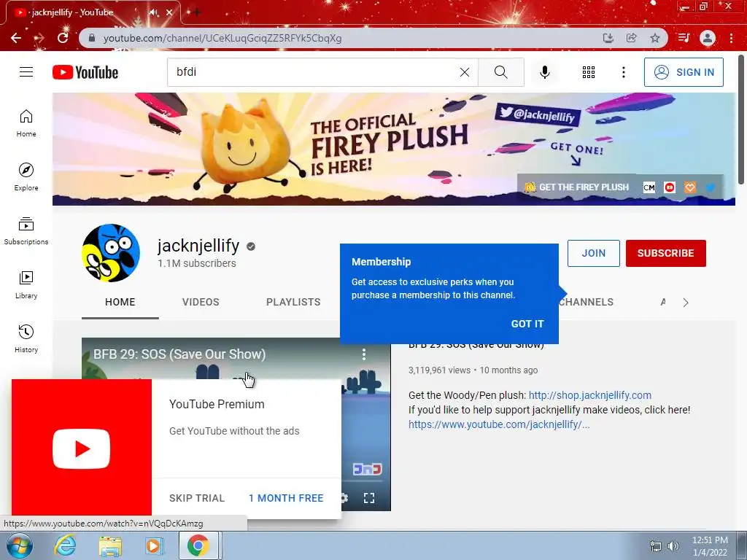The height and width of the screenshot is (560, 747).
Task: Reload the page in Chrome
Action: pyautogui.click(x=63, y=38)
